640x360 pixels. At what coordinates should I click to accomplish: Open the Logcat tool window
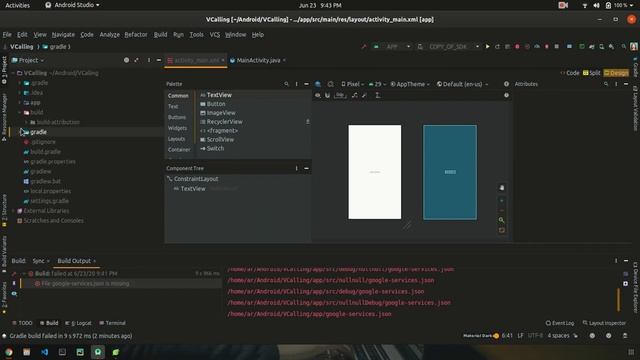[78, 323]
